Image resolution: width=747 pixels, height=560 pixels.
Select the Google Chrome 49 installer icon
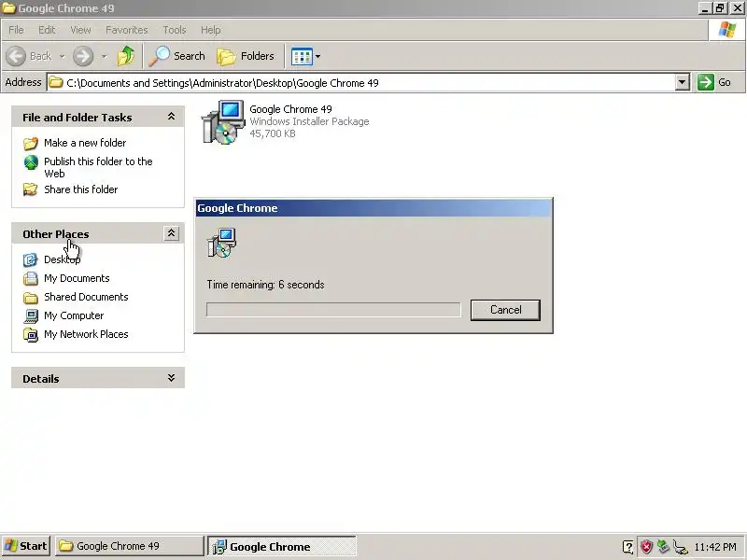click(x=222, y=122)
